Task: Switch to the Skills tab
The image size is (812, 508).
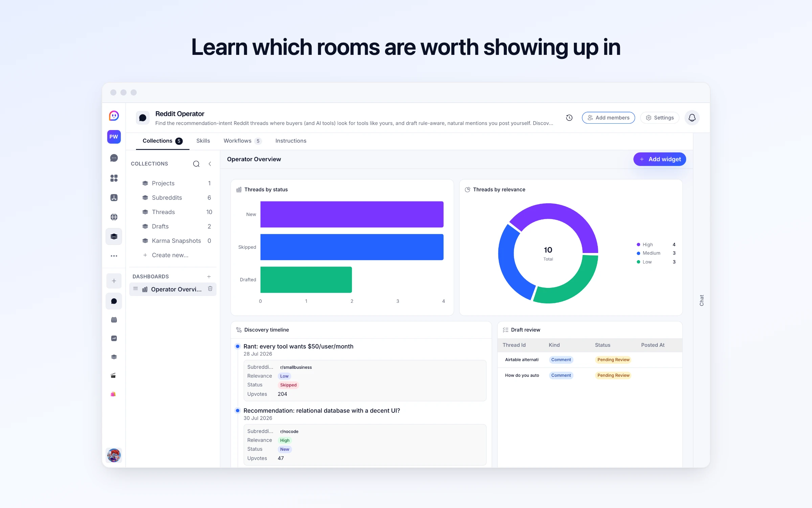Action: click(203, 141)
